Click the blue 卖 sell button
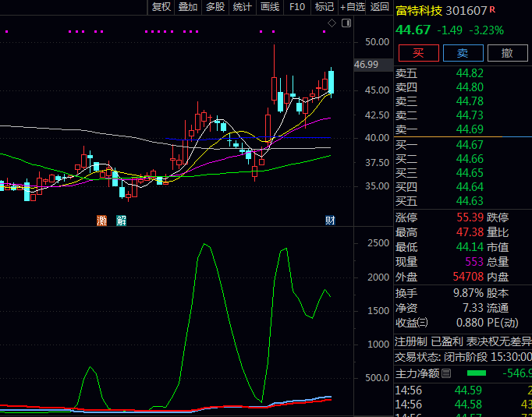This screenshot has height=417, width=532. pos(463,53)
